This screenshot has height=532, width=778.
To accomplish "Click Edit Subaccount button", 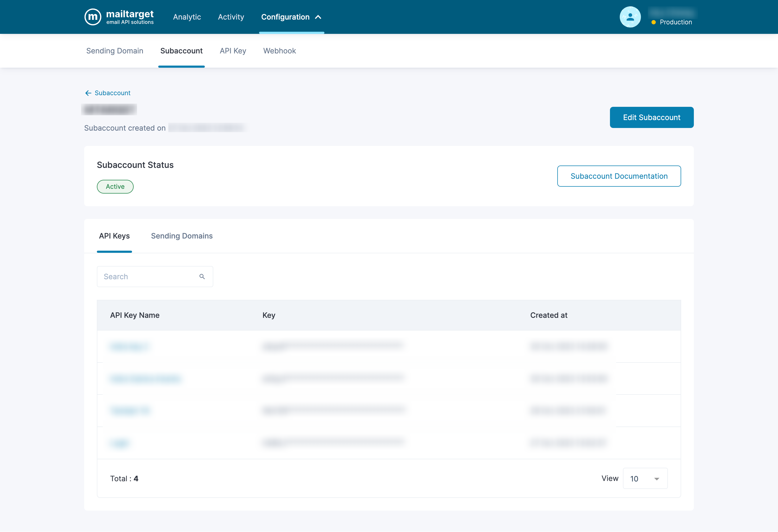I will pos(651,117).
